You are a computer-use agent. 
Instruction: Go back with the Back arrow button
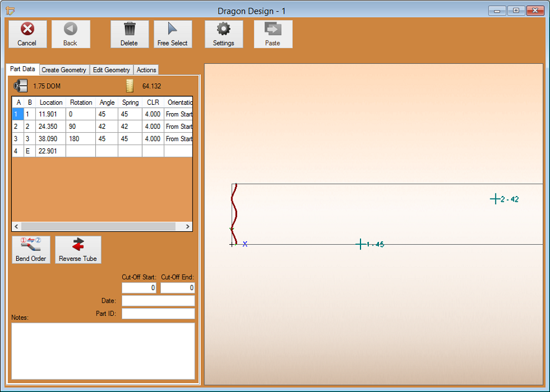[x=70, y=34]
